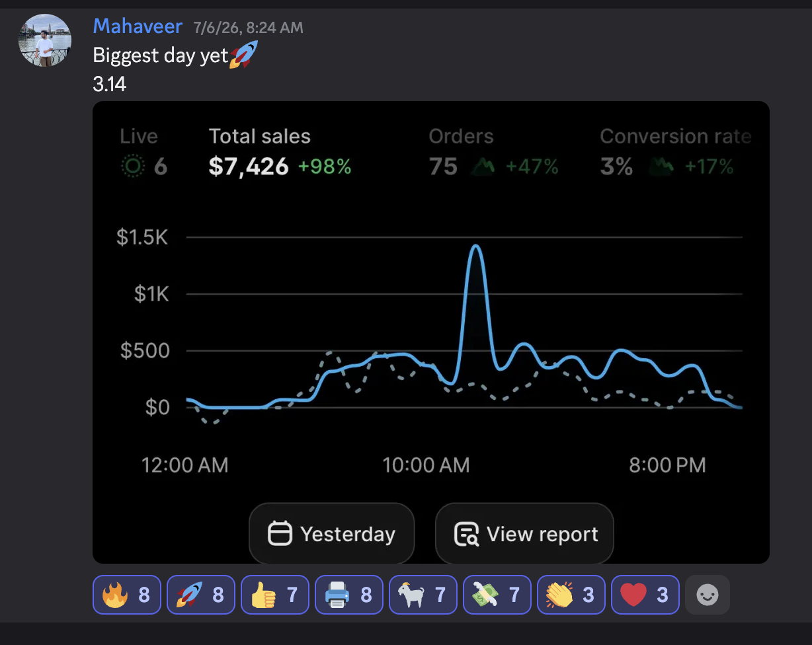Click the orders sparkline icon

(483, 167)
